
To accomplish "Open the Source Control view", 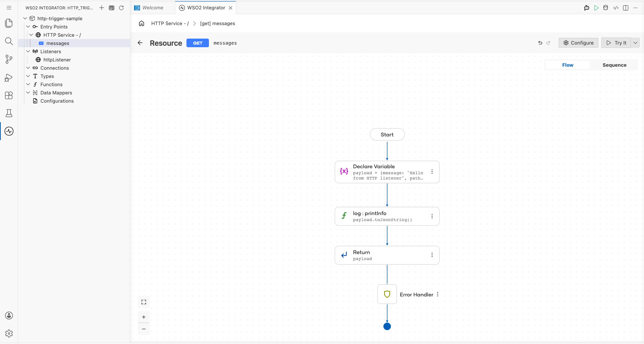I will click(9, 59).
